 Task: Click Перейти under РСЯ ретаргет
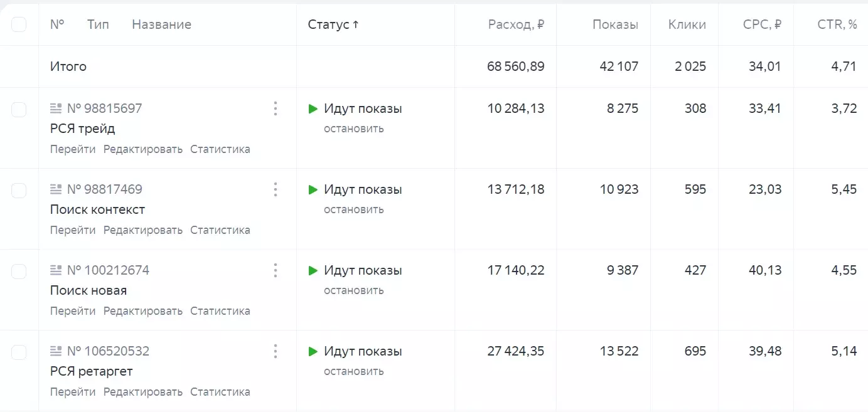point(73,392)
